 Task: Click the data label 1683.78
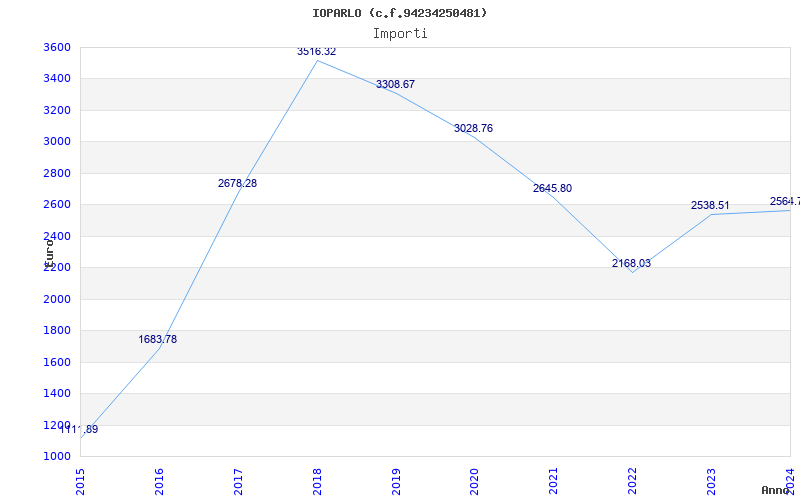158,339
